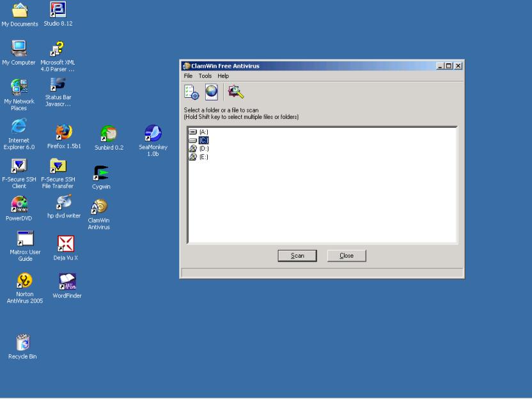Select the My Computer desktop icon

tap(19, 53)
